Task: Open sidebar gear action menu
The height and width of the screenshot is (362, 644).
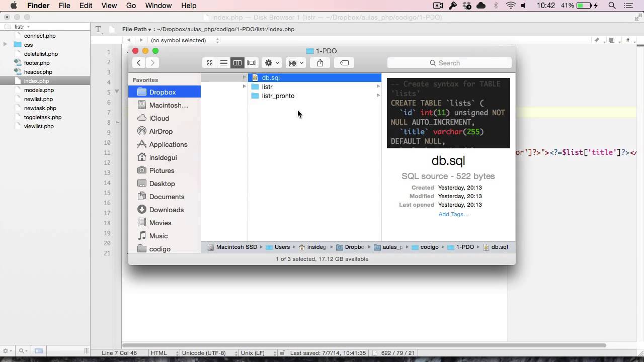Action: coord(7,351)
